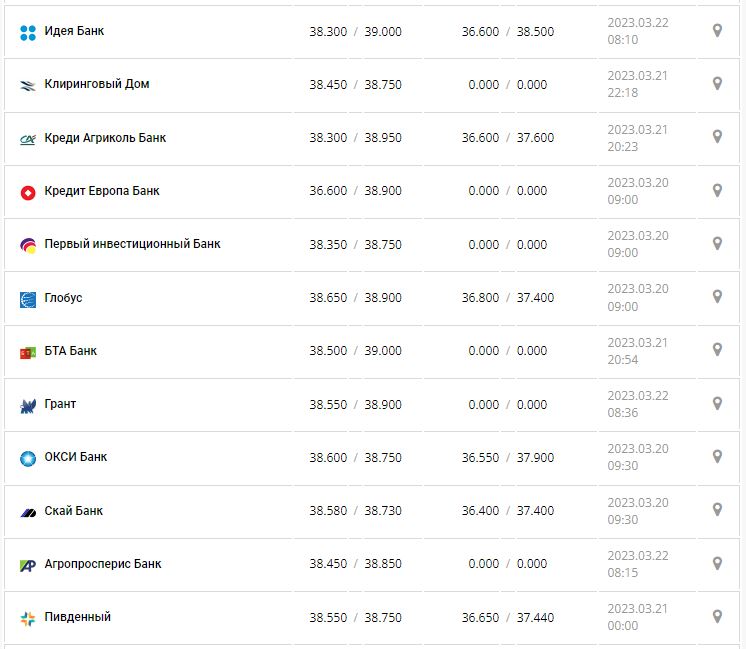746x649 pixels.
Task: Click Скай Банк rate 38.580 / 38.730
Action: click(x=355, y=511)
